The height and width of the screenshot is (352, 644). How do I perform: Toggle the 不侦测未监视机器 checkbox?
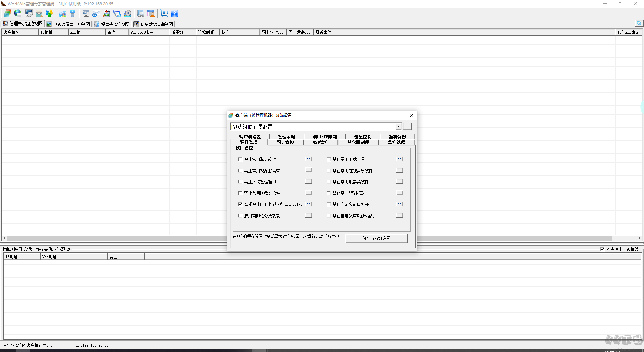603,249
